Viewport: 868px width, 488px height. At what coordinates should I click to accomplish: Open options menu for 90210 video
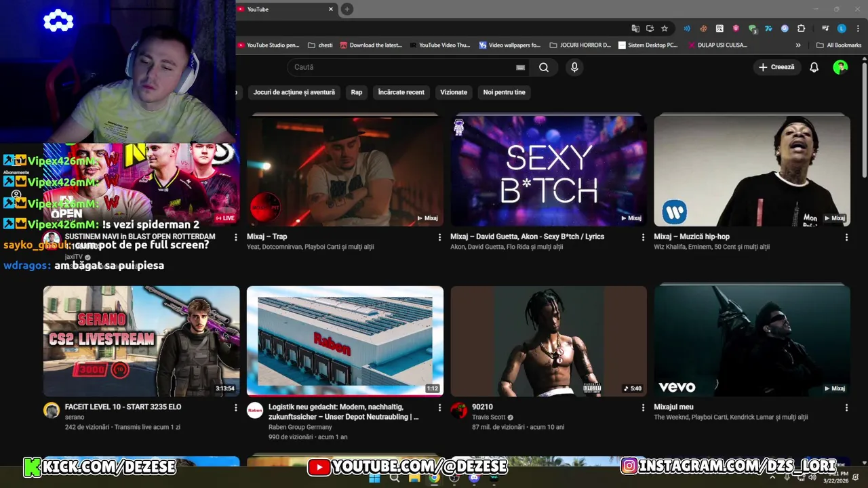tap(643, 407)
